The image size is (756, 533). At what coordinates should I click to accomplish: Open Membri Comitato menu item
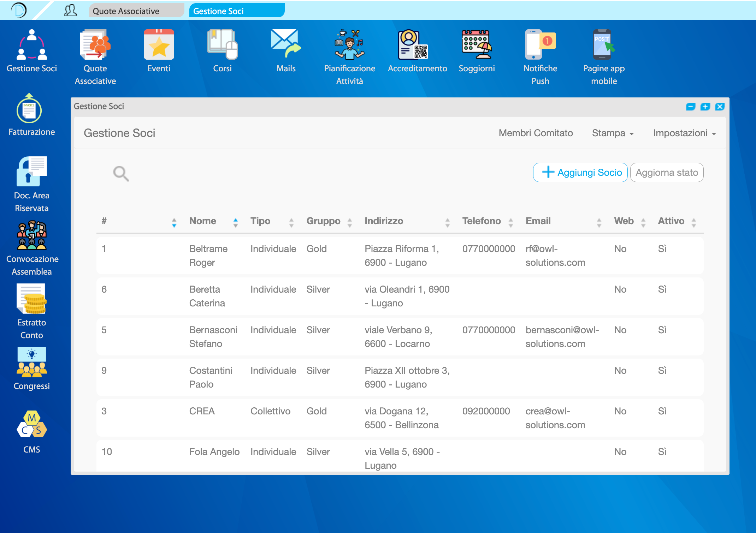[x=536, y=133]
